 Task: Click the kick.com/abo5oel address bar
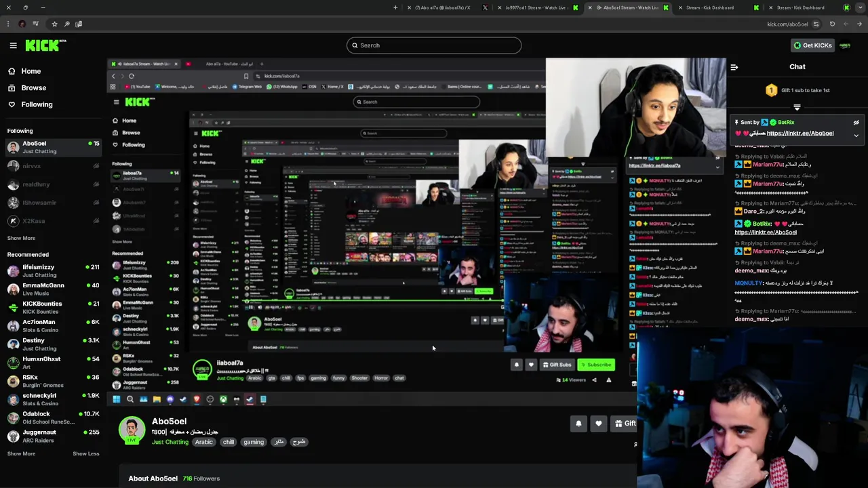(787, 24)
